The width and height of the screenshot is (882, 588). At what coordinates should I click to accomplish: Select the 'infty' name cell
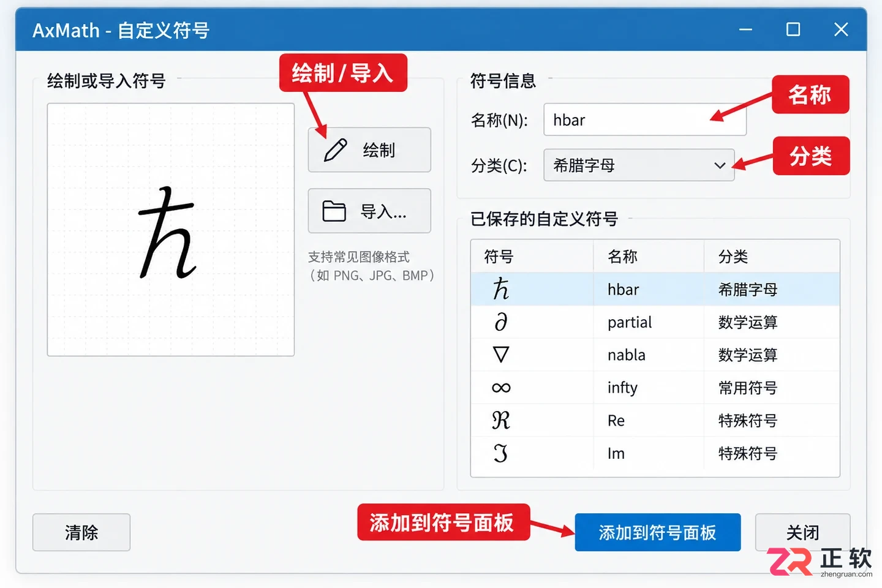[649, 388]
